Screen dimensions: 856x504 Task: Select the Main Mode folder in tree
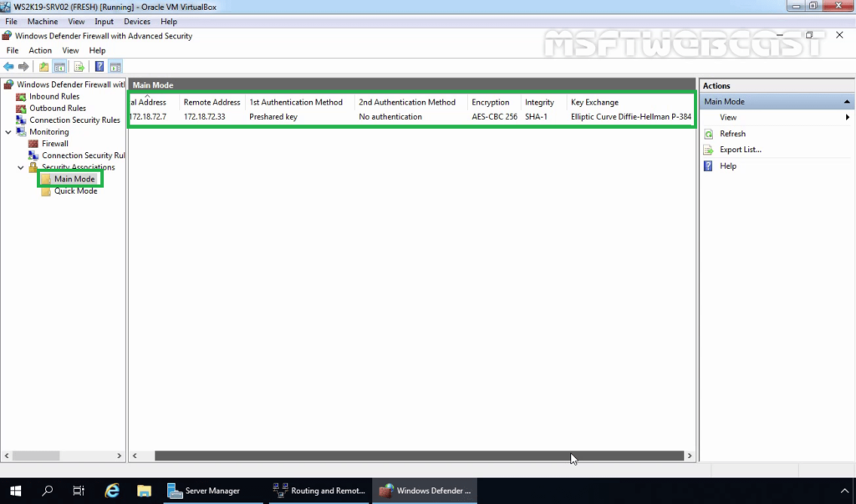pyautogui.click(x=74, y=179)
